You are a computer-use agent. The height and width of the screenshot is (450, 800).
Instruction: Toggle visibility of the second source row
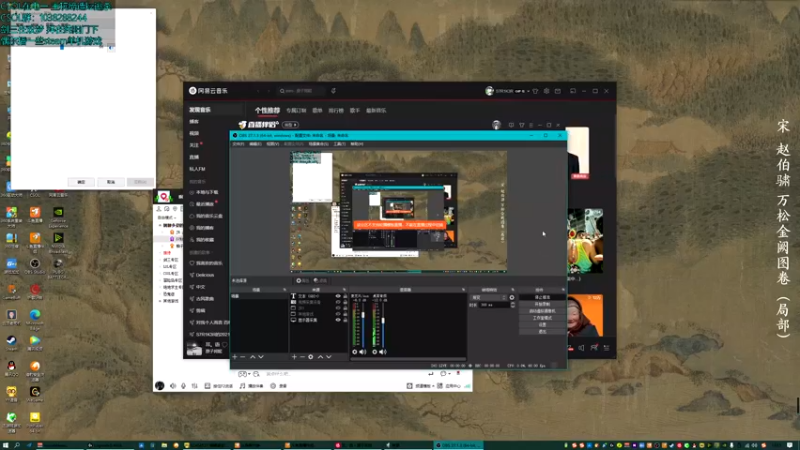(338, 302)
